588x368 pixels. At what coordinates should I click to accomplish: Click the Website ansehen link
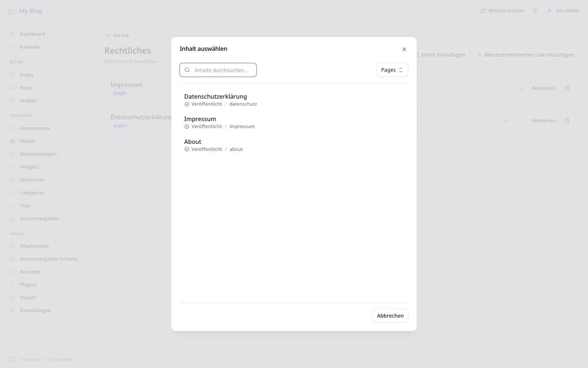click(502, 11)
